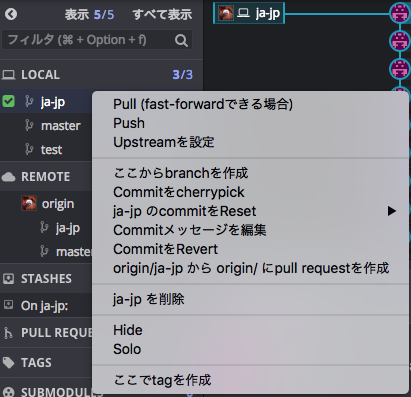Choose ここでtagを作成 menu item

click(250, 380)
